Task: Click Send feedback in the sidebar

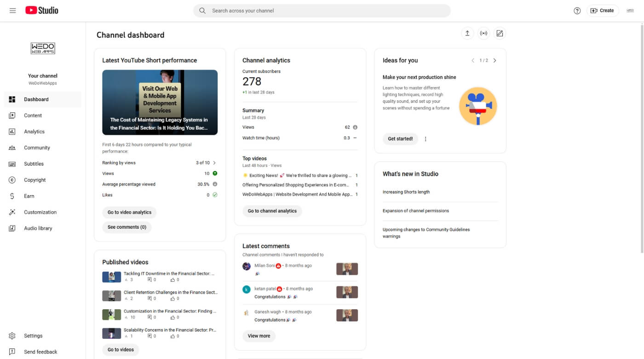Action: (x=43, y=352)
